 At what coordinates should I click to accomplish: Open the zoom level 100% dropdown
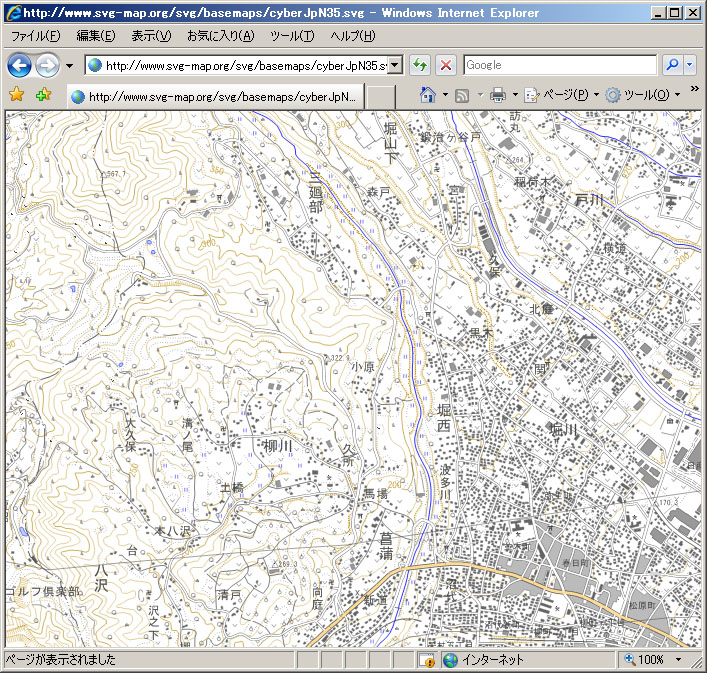(677, 660)
